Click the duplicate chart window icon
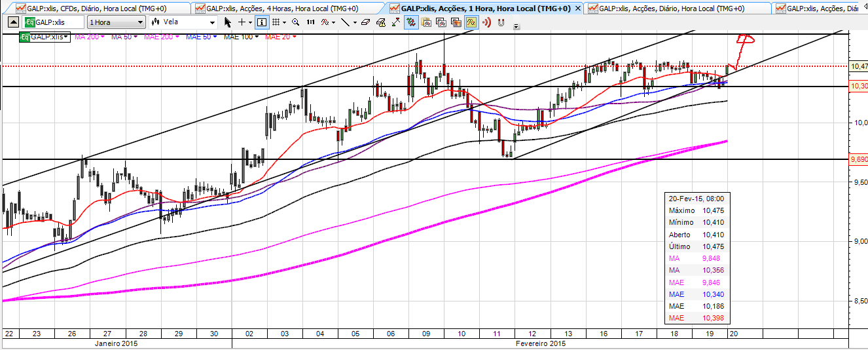This screenshot has width=868, height=350. 441,22
